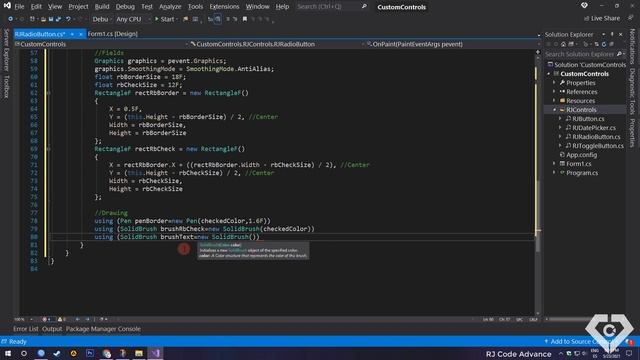Screen dimensions: 640x360
Task: Click the bookmark toolbar icon
Action: click(x=245, y=19)
